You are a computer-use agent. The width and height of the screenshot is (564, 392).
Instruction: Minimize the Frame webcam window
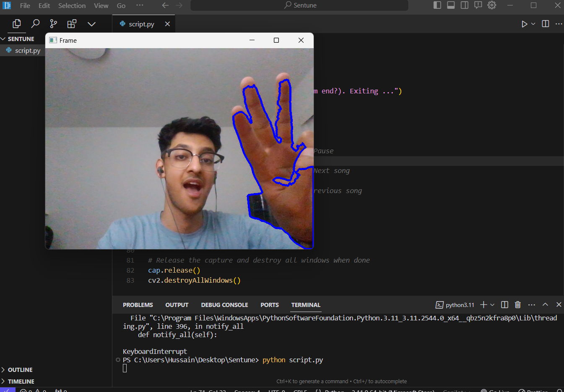click(252, 40)
